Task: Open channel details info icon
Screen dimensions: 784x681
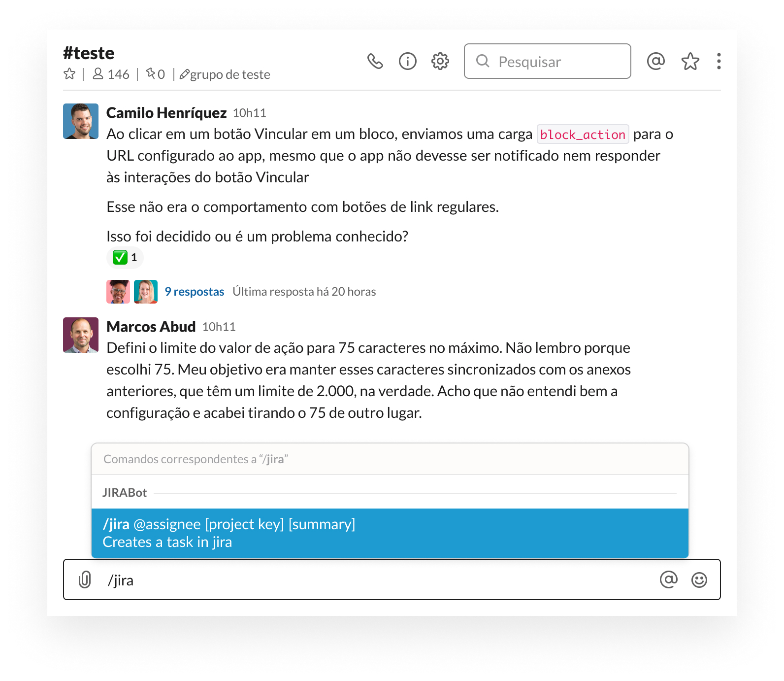Action: pos(407,61)
